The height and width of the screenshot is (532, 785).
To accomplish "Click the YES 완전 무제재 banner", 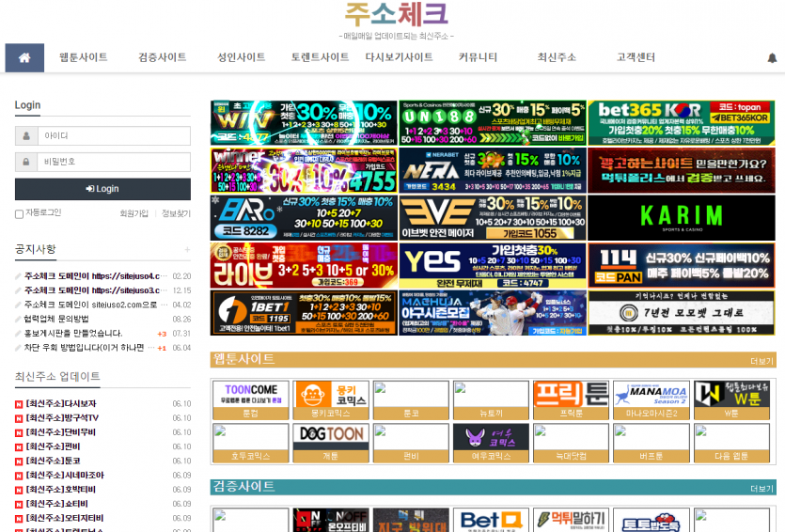I will click(493, 265).
